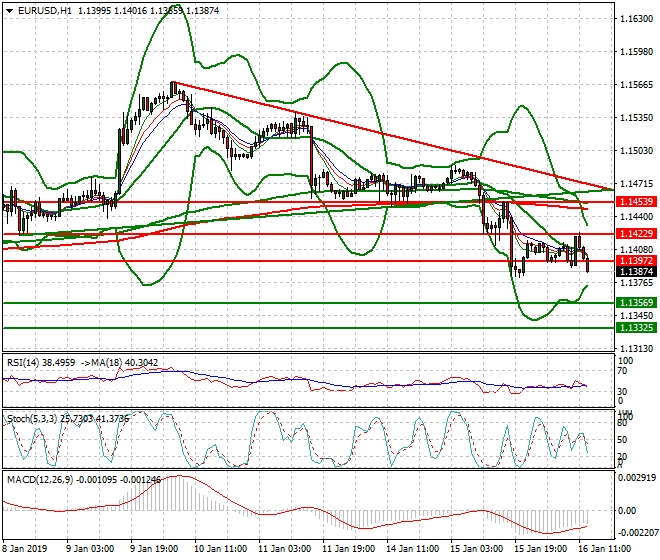Click the 8 Jan 2019 time axis label

(25, 549)
